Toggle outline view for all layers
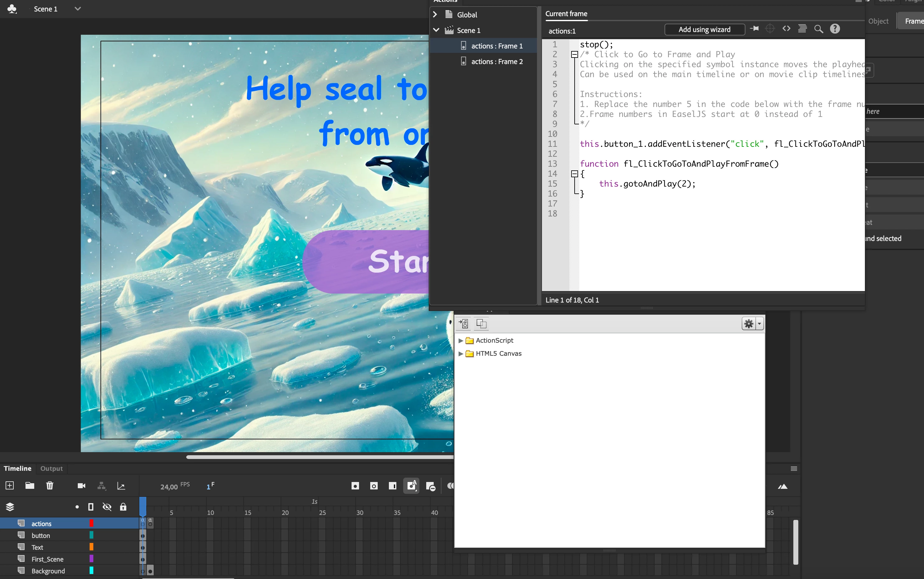The height and width of the screenshot is (579, 924). point(91,507)
